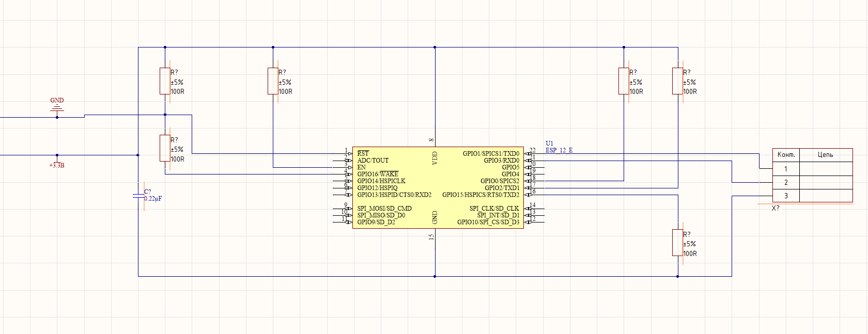Select the resistor wired to GPIO0/SPICS2

click(x=624, y=81)
